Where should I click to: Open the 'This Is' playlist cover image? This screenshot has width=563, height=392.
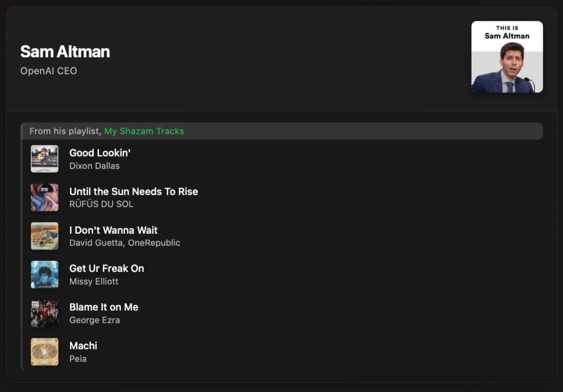click(507, 57)
